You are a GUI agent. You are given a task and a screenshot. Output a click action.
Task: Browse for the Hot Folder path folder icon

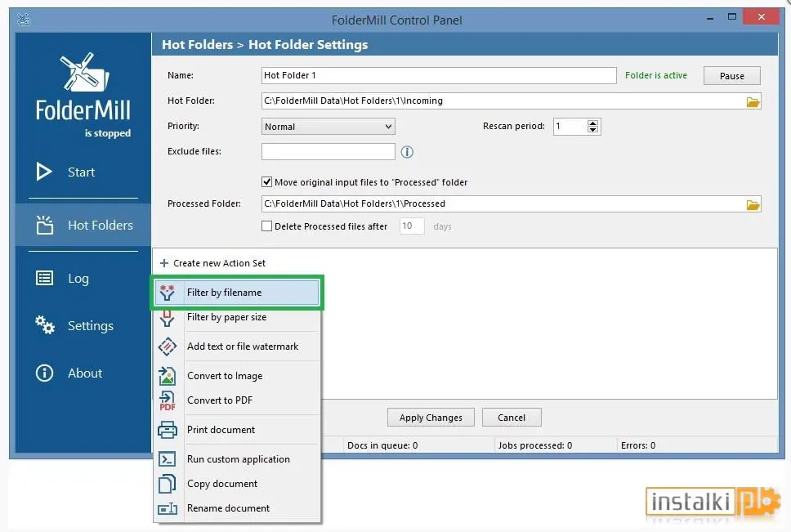(x=753, y=102)
